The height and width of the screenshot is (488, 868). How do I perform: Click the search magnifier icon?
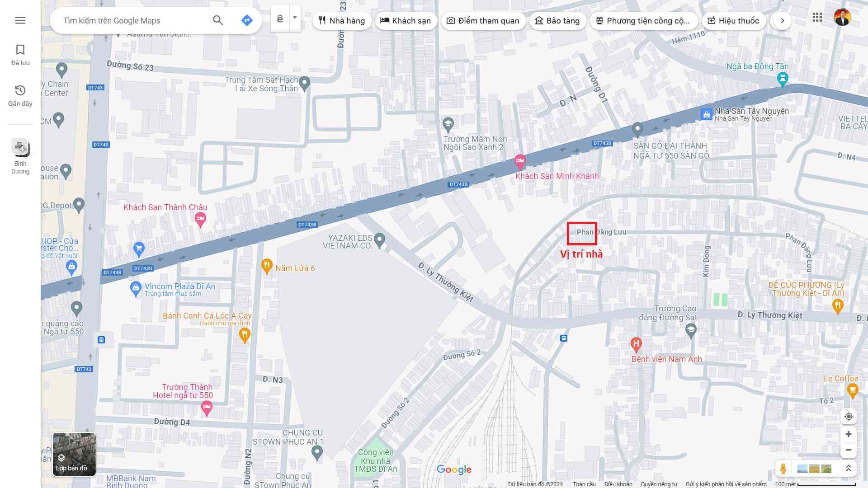click(218, 20)
